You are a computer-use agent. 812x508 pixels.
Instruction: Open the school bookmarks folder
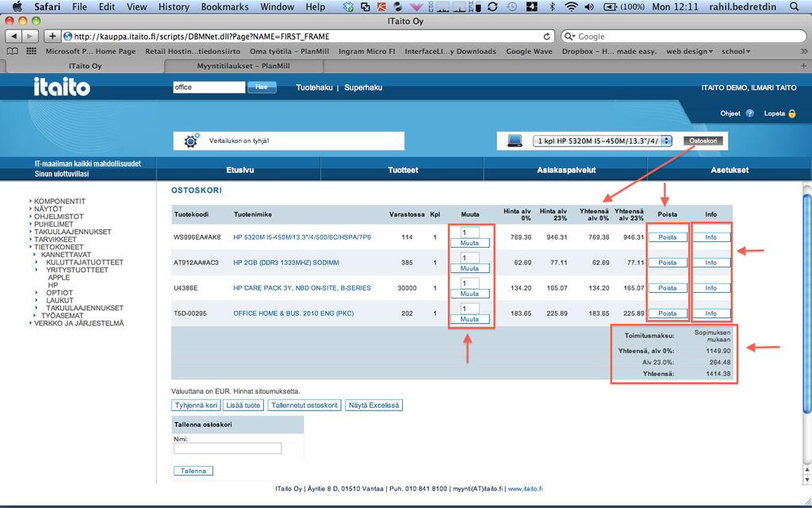[736, 52]
